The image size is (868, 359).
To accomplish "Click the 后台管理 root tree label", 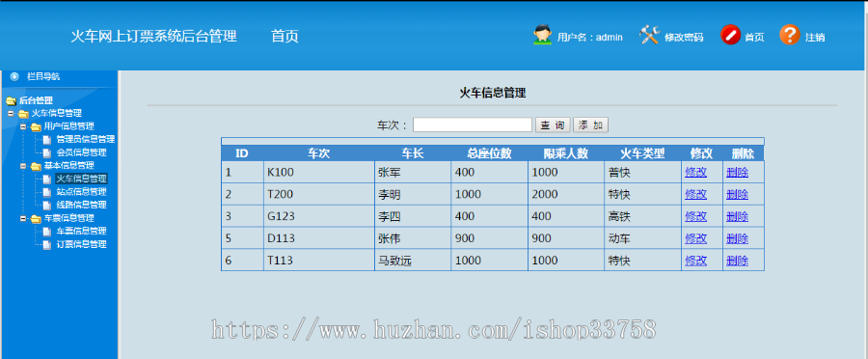I will coord(36,100).
